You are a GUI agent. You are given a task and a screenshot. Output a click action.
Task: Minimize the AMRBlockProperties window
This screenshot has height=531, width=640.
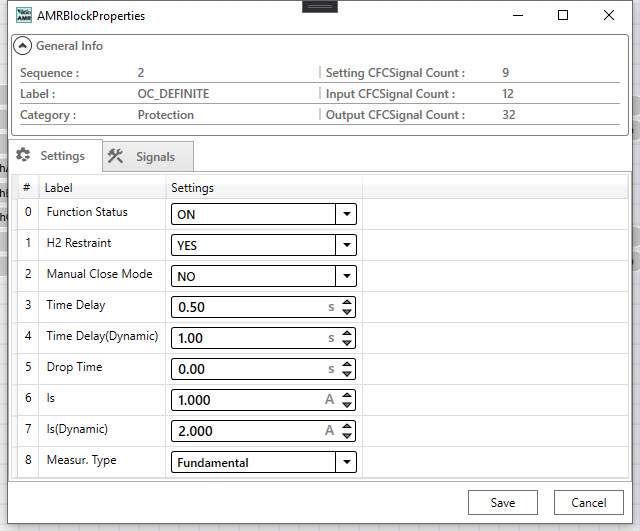coord(517,16)
